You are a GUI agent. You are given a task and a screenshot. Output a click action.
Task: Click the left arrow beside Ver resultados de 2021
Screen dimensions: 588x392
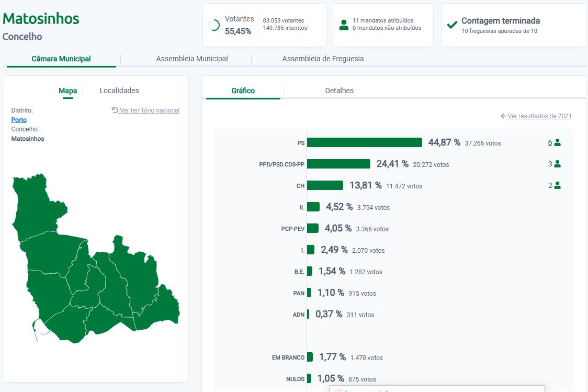tap(503, 116)
